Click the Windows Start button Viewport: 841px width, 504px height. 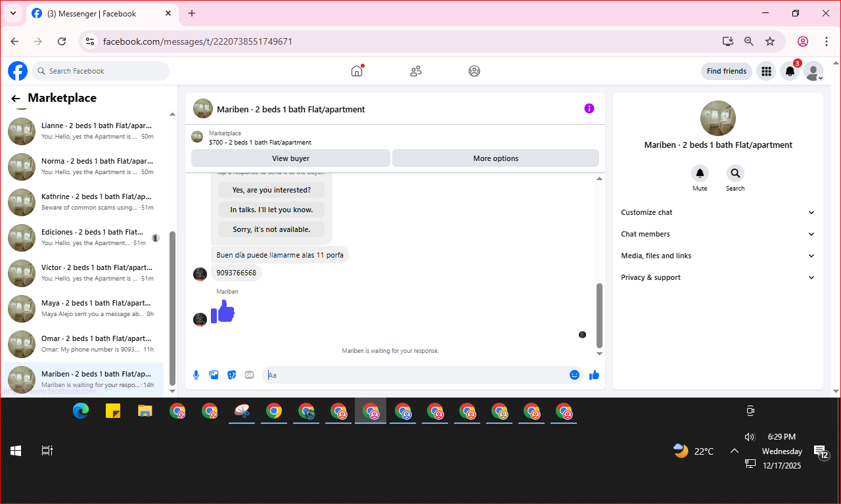tap(16, 451)
